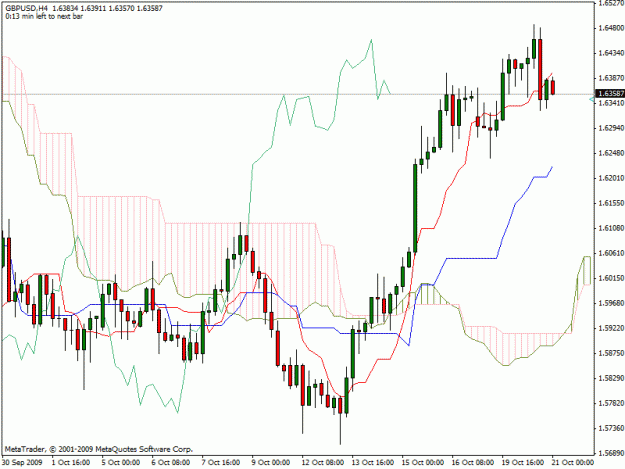The image size is (625, 469).
Task: Click the '19 Oct 16:00' time label
Action: pyautogui.click(x=523, y=462)
